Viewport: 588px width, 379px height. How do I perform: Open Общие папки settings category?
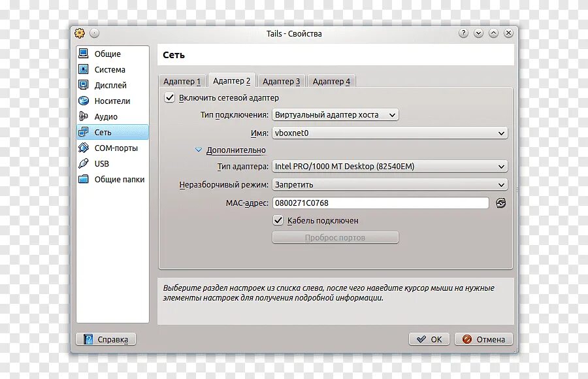point(112,179)
